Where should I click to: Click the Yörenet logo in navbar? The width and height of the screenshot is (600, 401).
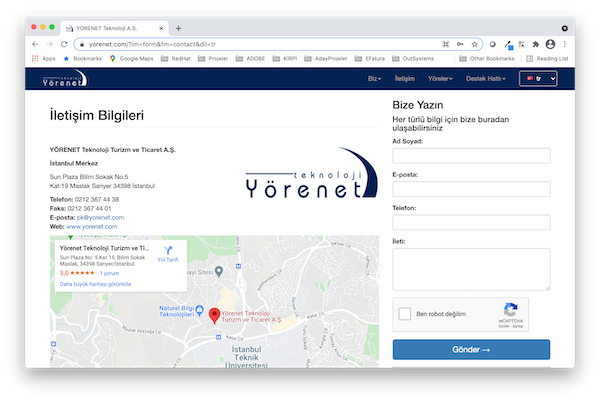tap(65, 78)
